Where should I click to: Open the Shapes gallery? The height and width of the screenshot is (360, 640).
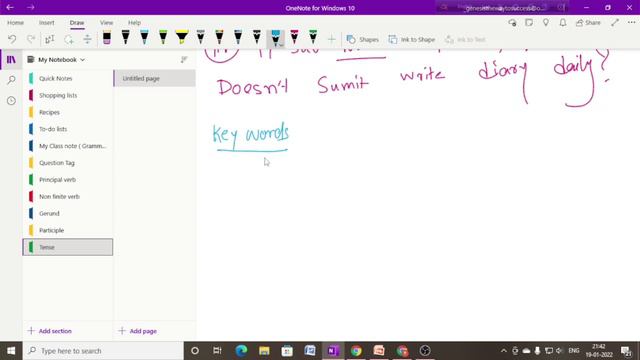pyautogui.click(x=362, y=39)
